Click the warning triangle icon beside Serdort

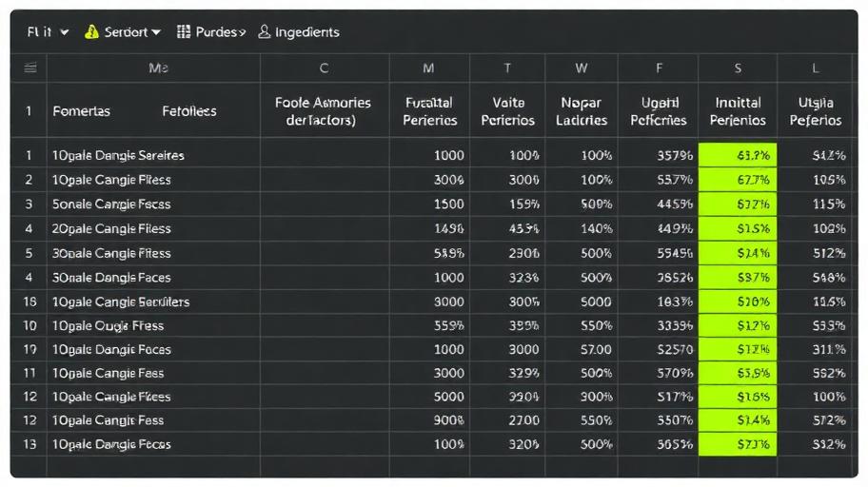[x=91, y=32]
